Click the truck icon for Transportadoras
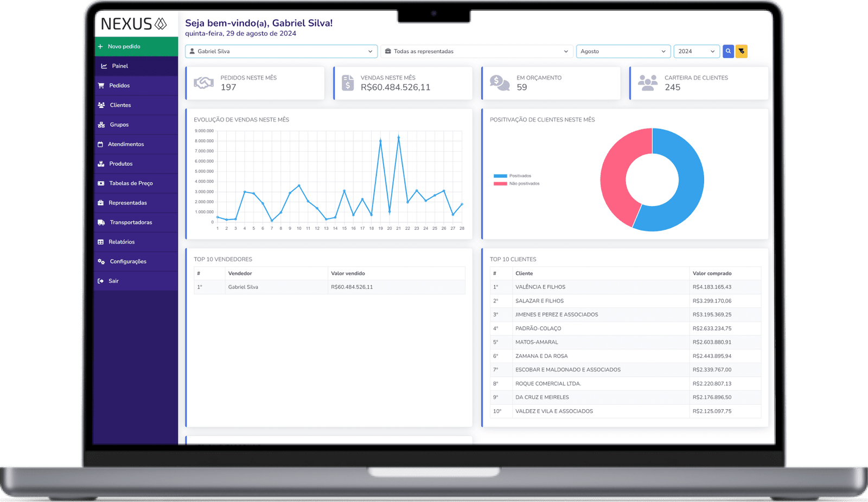This screenshot has height=502, width=868. click(x=101, y=222)
